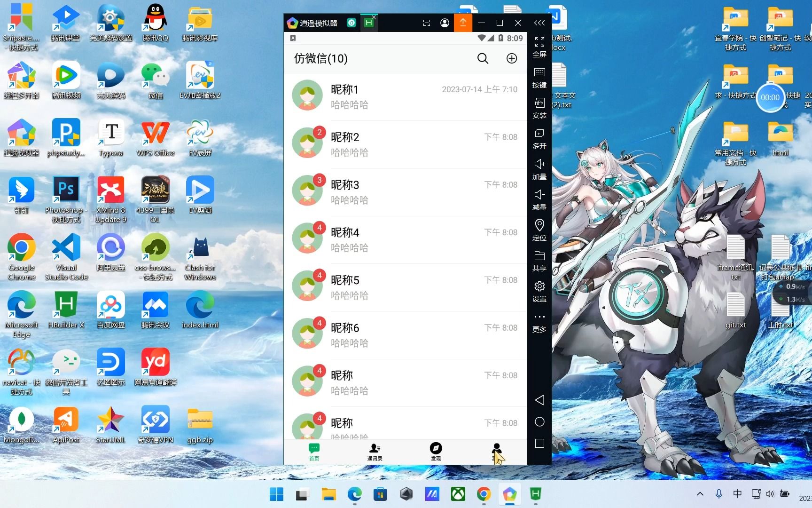Click avatar of 昵称1 conversation
812x508 pixels.
pos(307,95)
